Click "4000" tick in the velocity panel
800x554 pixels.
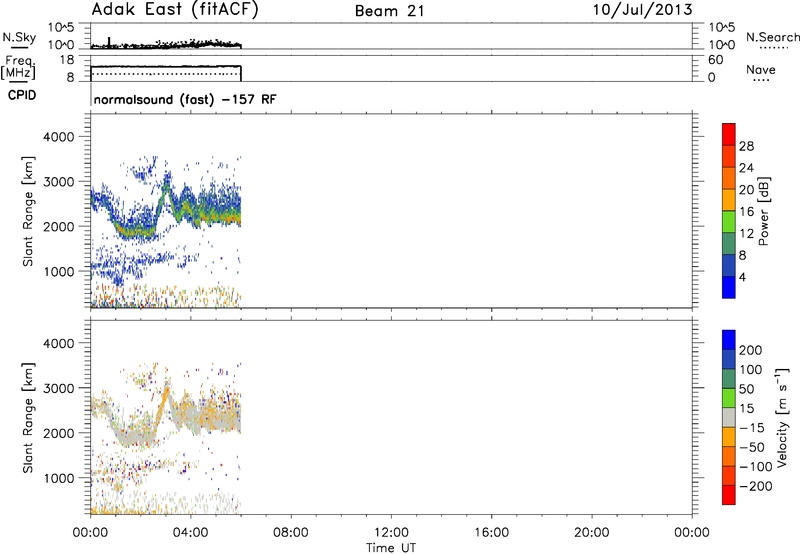[x=59, y=344]
